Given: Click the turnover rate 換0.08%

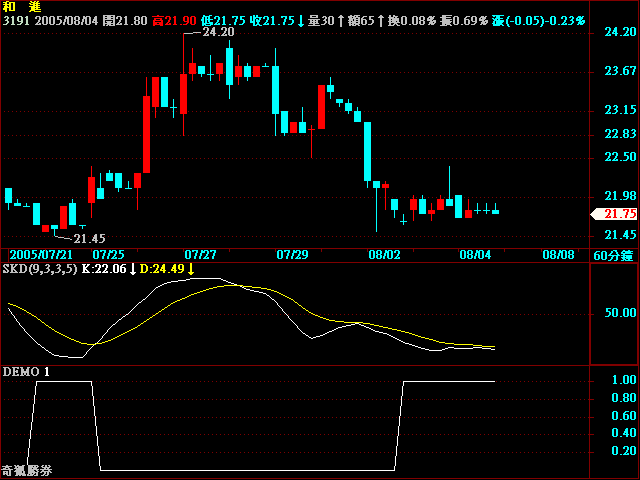Looking at the screenshot, I should coord(412,21).
